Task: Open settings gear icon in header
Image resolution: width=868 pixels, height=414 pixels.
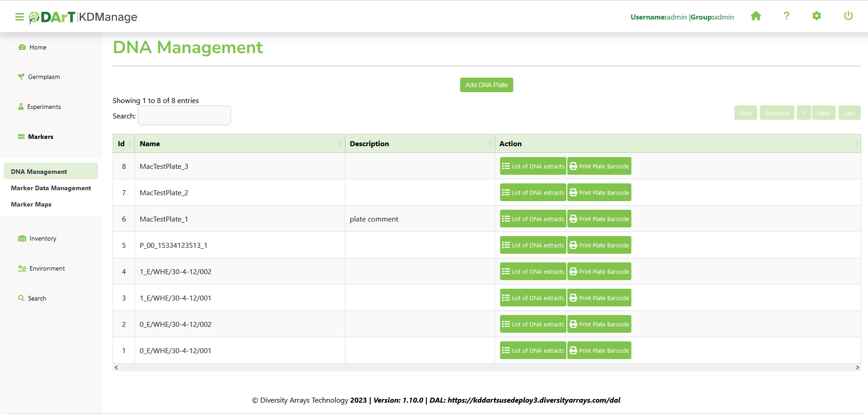Action: tap(817, 16)
